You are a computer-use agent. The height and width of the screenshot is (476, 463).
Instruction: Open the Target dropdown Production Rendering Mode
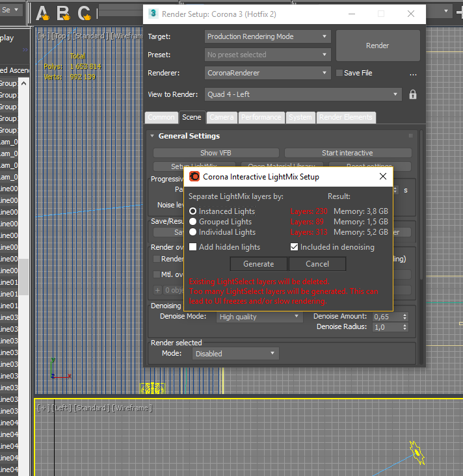267,36
